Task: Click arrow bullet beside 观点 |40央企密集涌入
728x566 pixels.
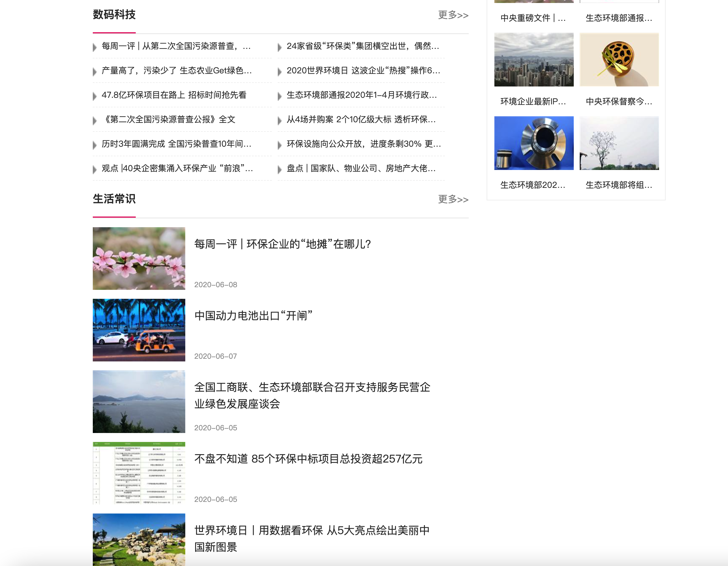Action: [x=95, y=169]
